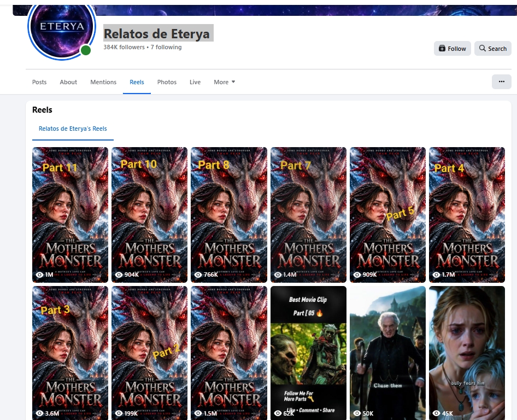Click the view-count eye icon showing 909K
Image resolution: width=517 pixels, height=420 pixels.
357,275
